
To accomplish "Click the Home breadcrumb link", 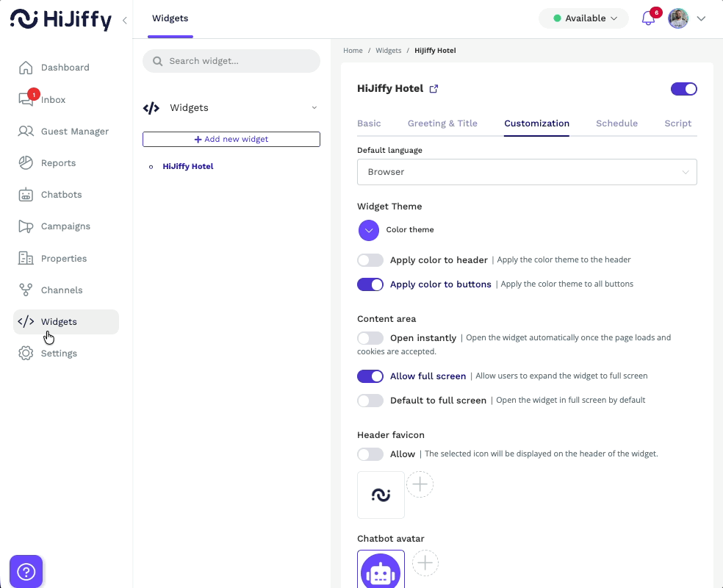I will [x=353, y=51].
